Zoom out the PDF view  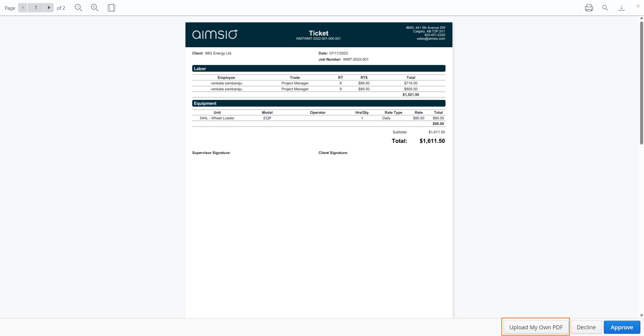78,8
